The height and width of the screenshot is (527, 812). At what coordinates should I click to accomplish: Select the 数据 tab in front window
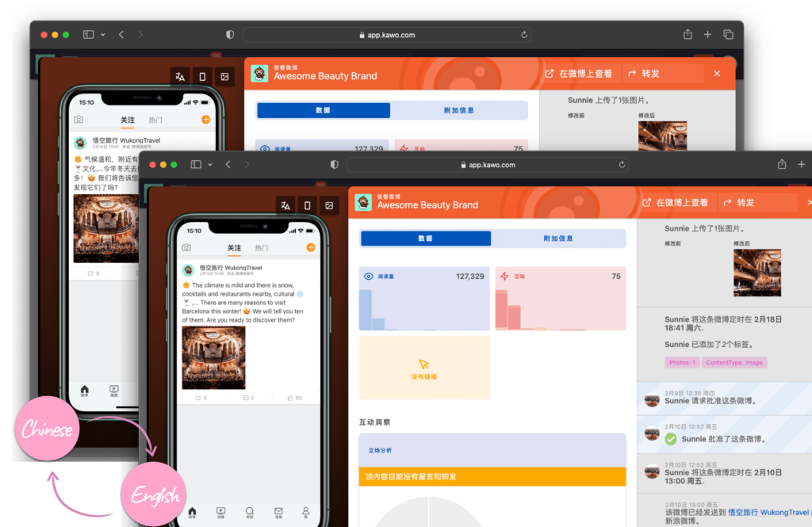tap(426, 239)
